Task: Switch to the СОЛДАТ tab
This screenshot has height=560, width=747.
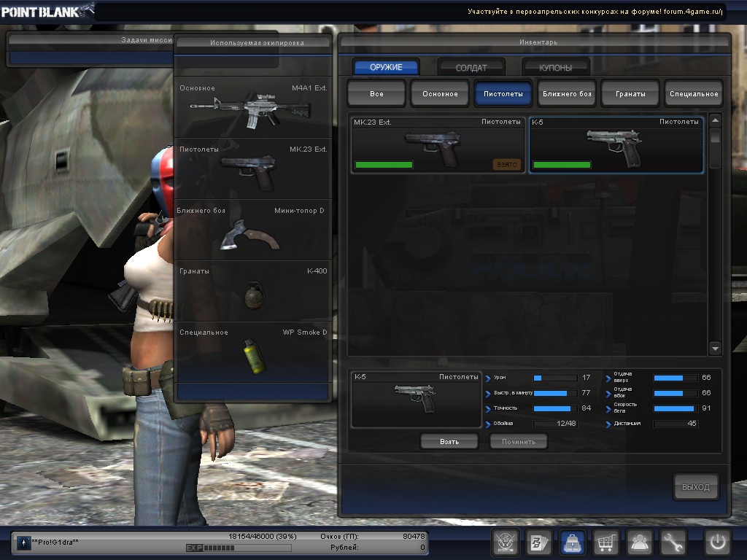Action: click(x=471, y=68)
